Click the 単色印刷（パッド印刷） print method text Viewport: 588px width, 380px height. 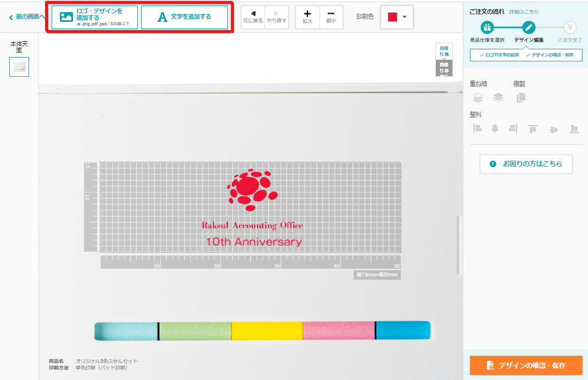pyautogui.click(x=101, y=368)
